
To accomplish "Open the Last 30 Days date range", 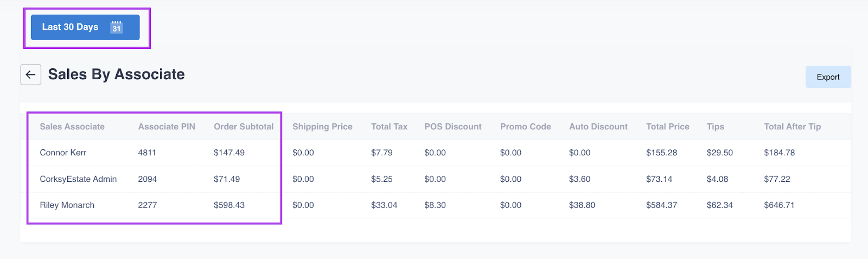I will [x=71, y=27].
